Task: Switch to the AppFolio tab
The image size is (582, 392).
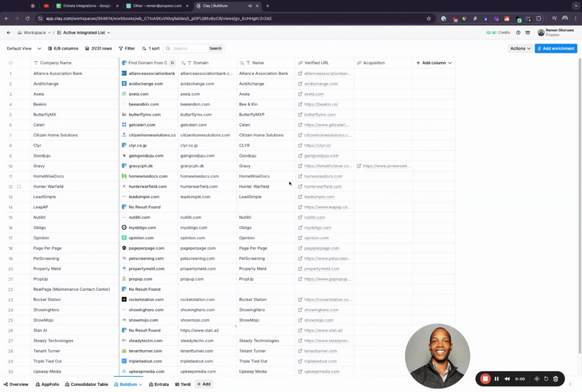Action: [47, 385]
